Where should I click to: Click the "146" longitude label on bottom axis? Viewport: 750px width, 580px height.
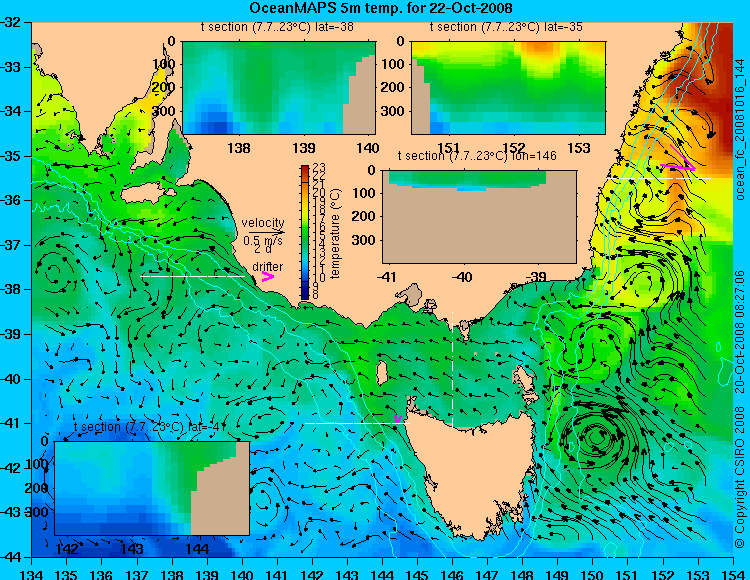click(x=452, y=573)
